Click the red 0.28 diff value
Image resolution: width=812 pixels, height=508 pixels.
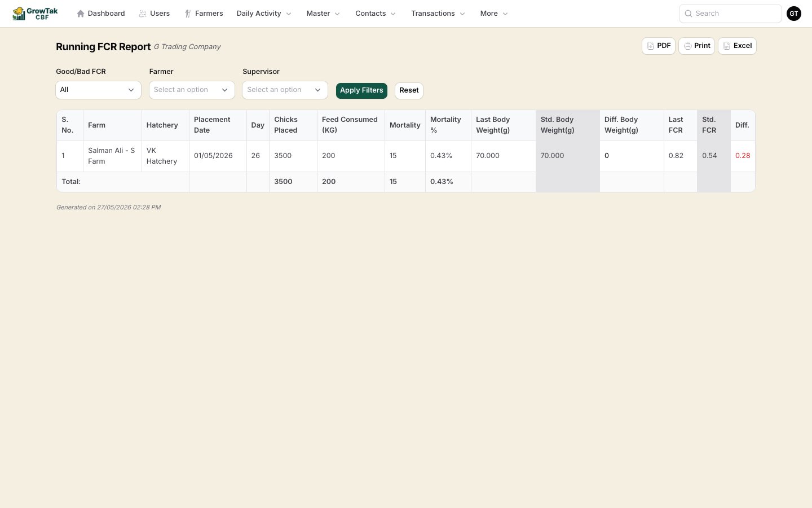tap(743, 156)
